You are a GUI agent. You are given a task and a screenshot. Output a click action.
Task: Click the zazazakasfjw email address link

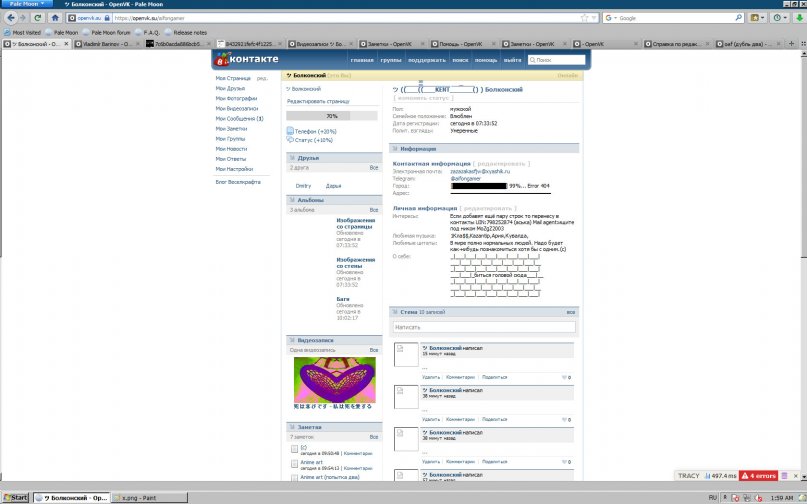[480, 171]
